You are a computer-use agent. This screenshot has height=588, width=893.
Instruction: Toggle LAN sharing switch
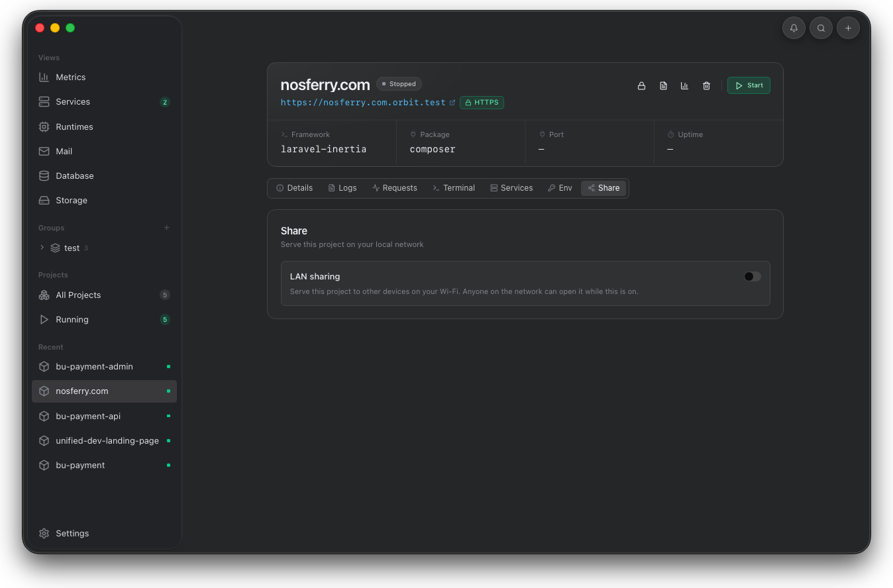pos(752,276)
